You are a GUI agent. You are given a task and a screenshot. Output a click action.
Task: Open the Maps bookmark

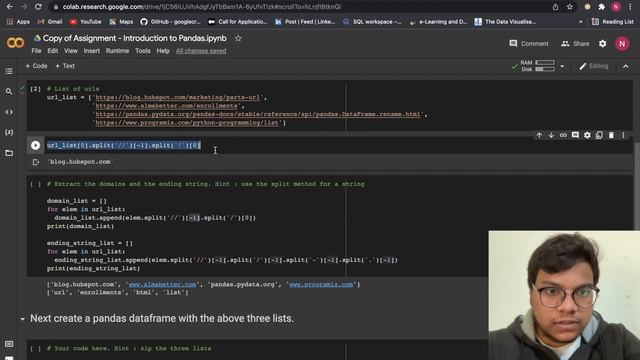click(x=121, y=22)
